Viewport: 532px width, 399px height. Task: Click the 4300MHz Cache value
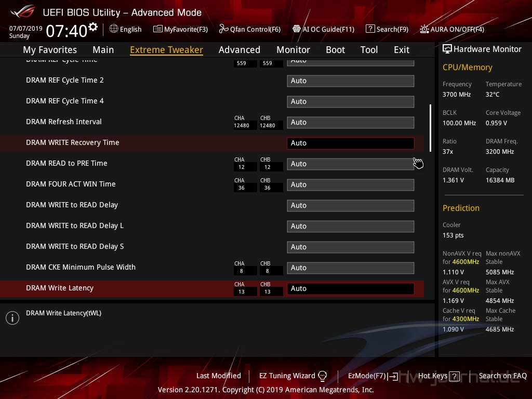point(465,319)
